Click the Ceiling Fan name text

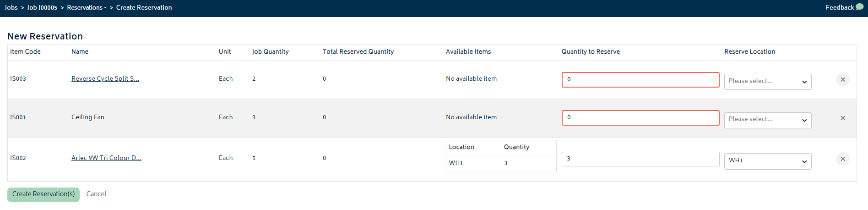tap(88, 117)
